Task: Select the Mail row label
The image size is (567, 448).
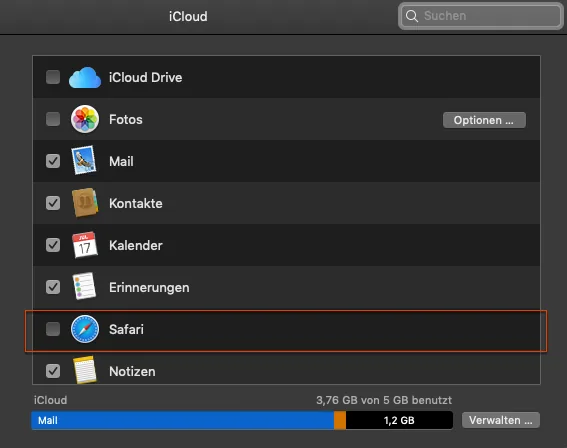Action: [121, 161]
